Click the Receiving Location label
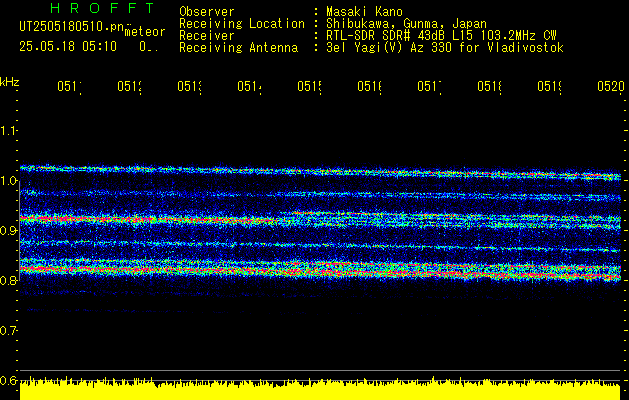The image size is (629, 400). click(242, 24)
